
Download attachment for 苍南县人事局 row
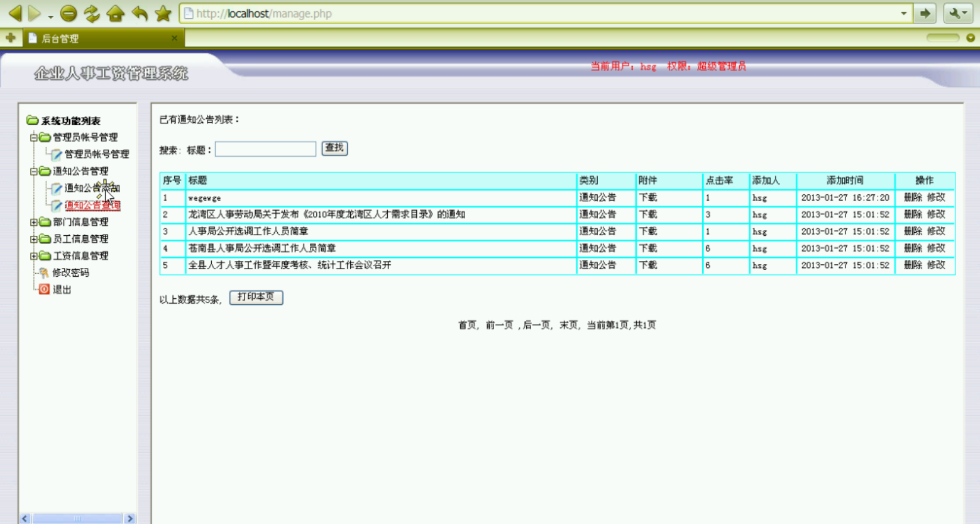(x=648, y=248)
